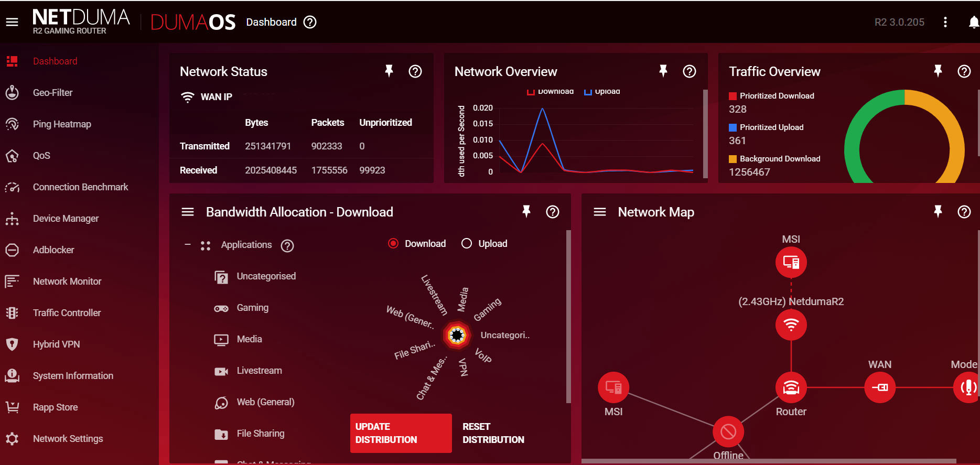Click Reset Distribution button

[x=493, y=433]
